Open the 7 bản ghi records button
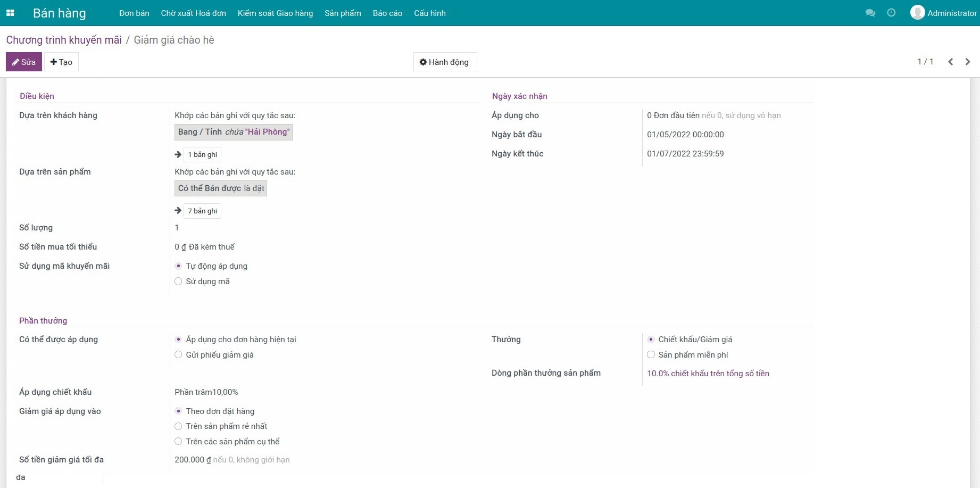The image size is (980, 488). click(202, 211)
